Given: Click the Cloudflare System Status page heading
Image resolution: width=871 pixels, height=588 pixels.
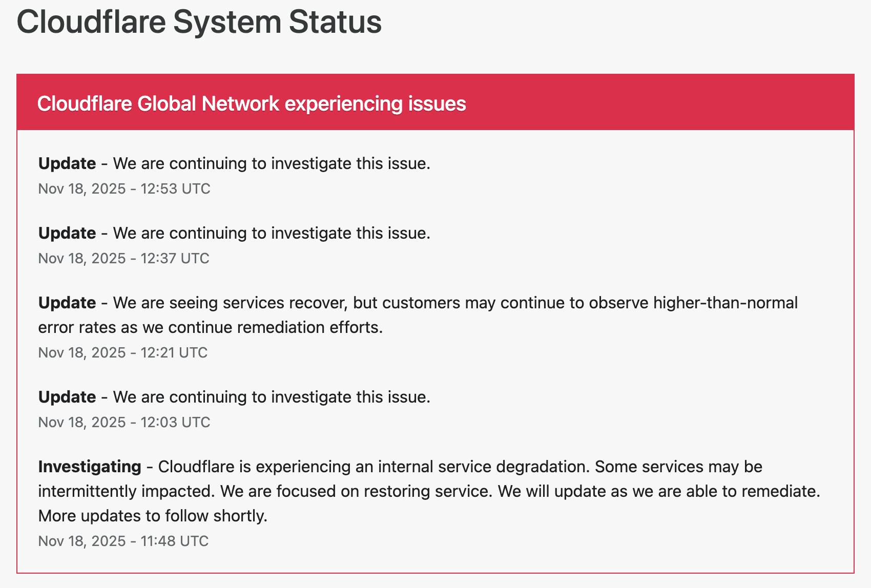Looking at the screenshot, I should click(x=199, y=22).
